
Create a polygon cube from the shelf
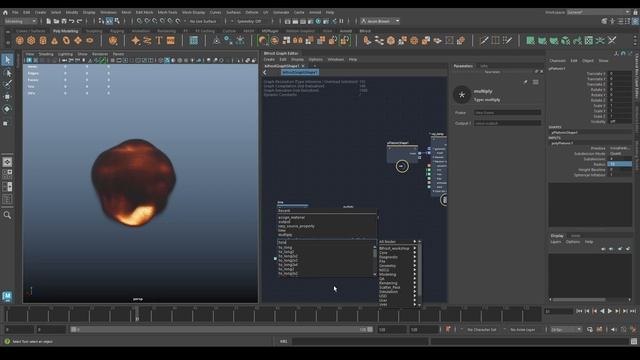pyautogui.click(x=31, y=40)
